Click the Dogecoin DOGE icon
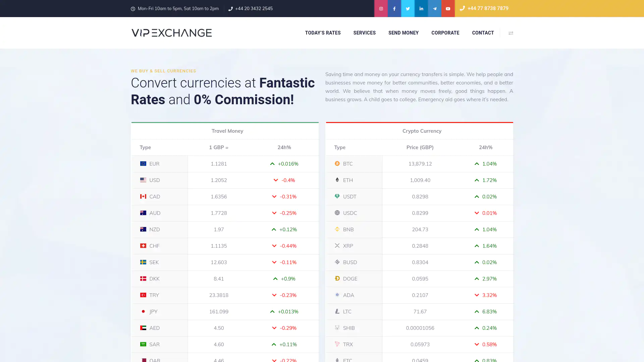The height and width of the screenshot is (362, 644). [x=337, y=279]
